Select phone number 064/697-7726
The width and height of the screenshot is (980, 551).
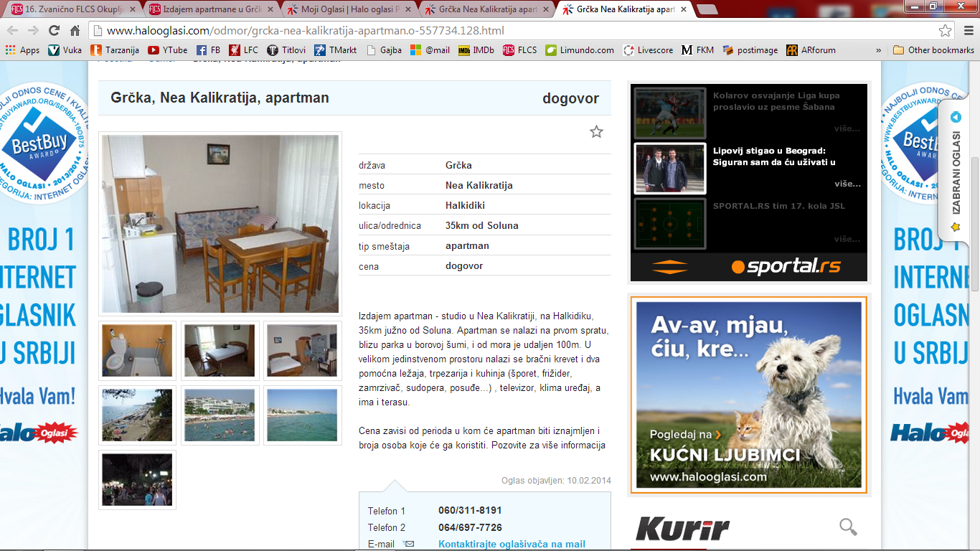(x=470, y=527)
